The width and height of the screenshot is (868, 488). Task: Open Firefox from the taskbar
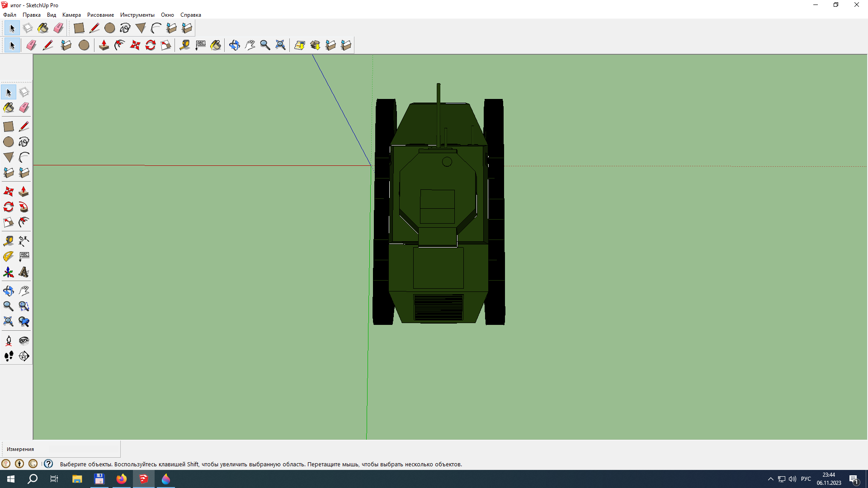[x=122, y=479]
